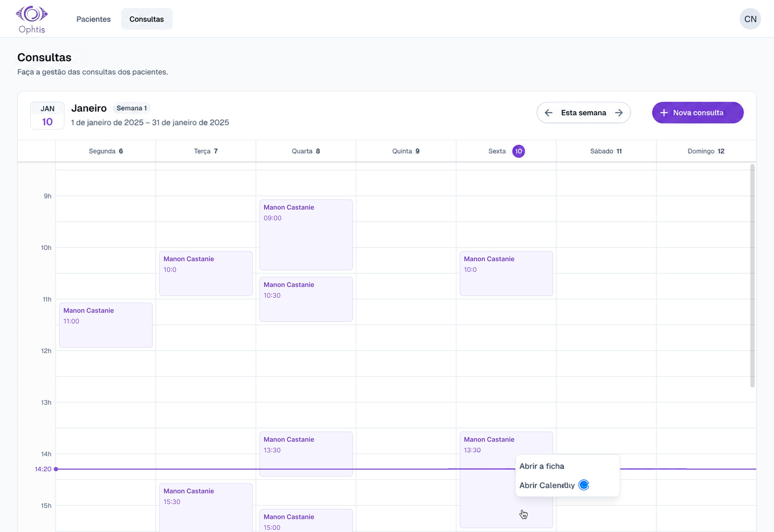
Task: Open the CN user avatar menu
Action: tap(750, 19)
